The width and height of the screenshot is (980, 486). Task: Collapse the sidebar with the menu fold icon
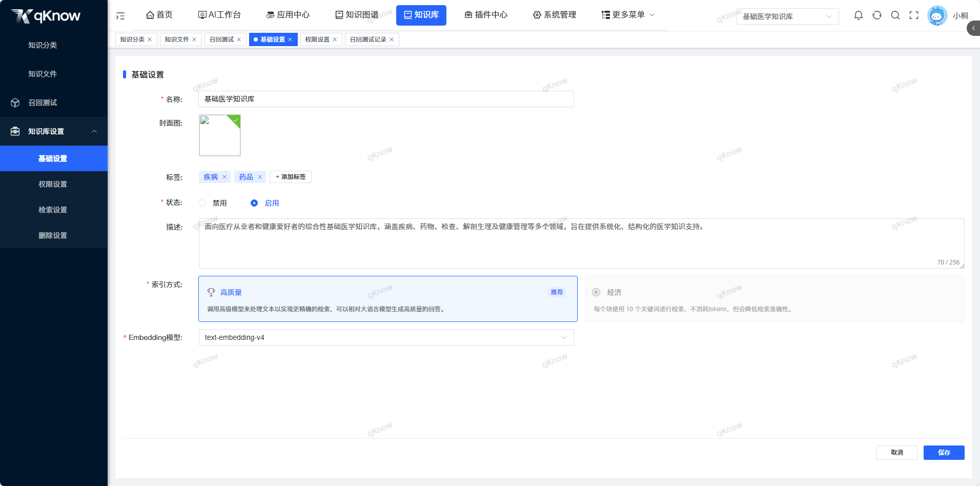coord(120,16)
